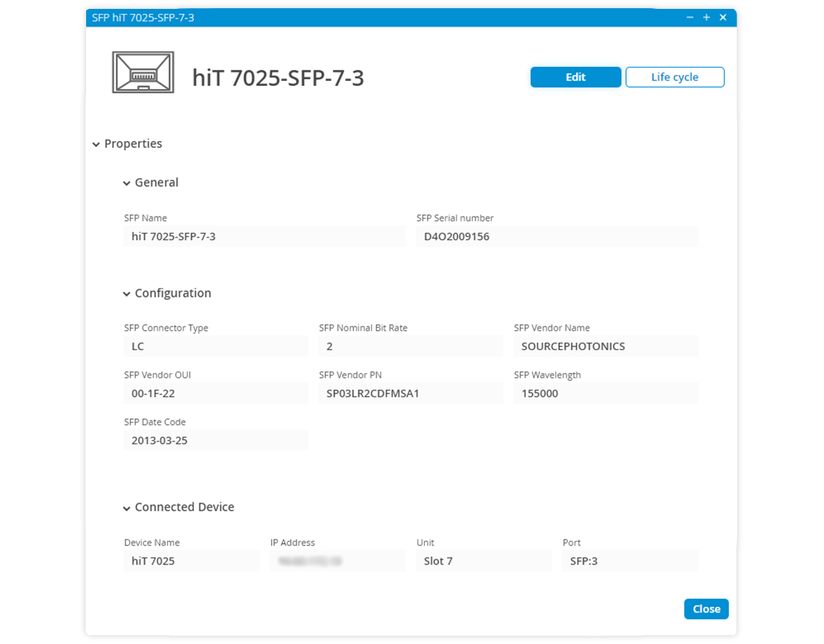Click the SFP Vendor PN field
Viewport: 824px width, 644px height.
411,393
